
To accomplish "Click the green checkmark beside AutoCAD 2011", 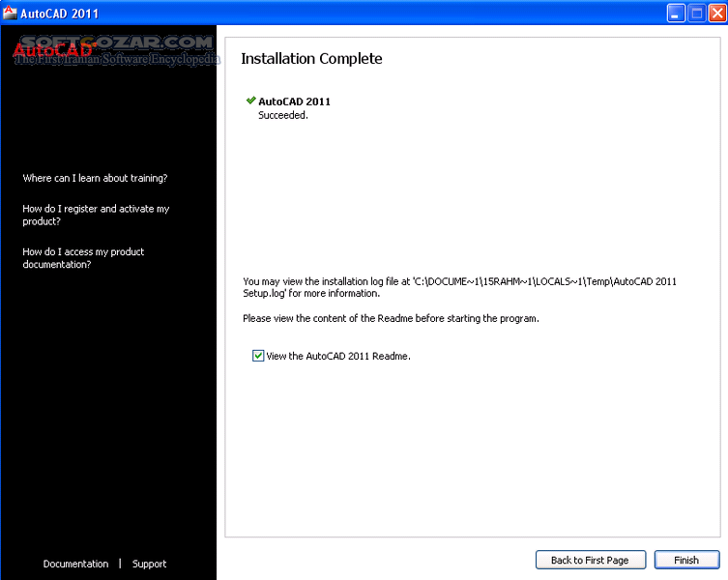I will click(251, 101).
